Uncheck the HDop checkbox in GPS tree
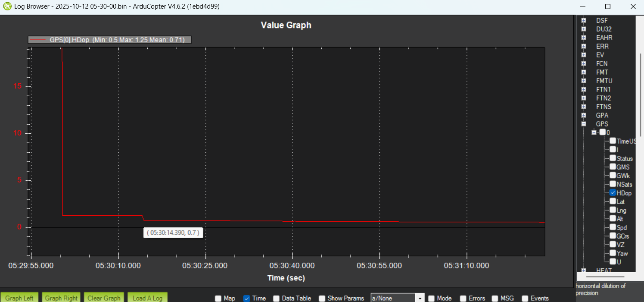644x302 pixels. tap(613, 193)
